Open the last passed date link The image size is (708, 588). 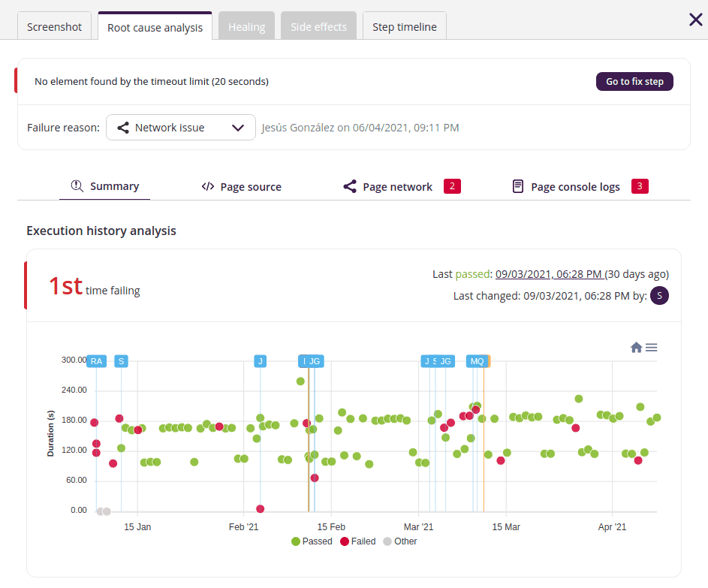pos(549,274)
